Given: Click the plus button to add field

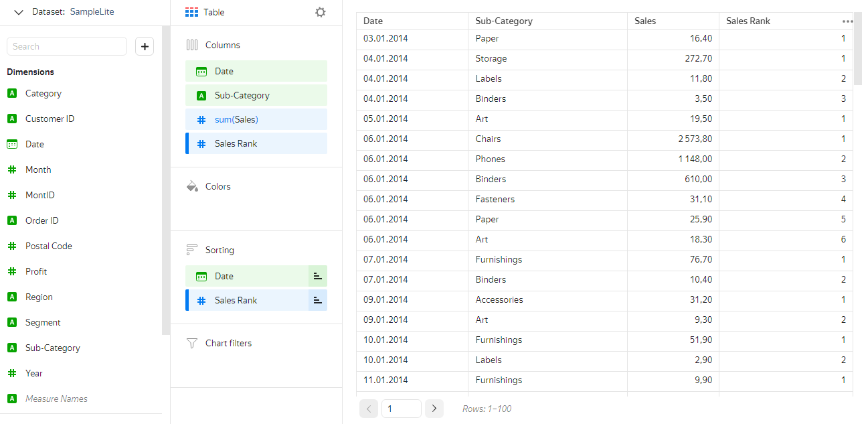Looking at the screenshot, I should (145, 46).
